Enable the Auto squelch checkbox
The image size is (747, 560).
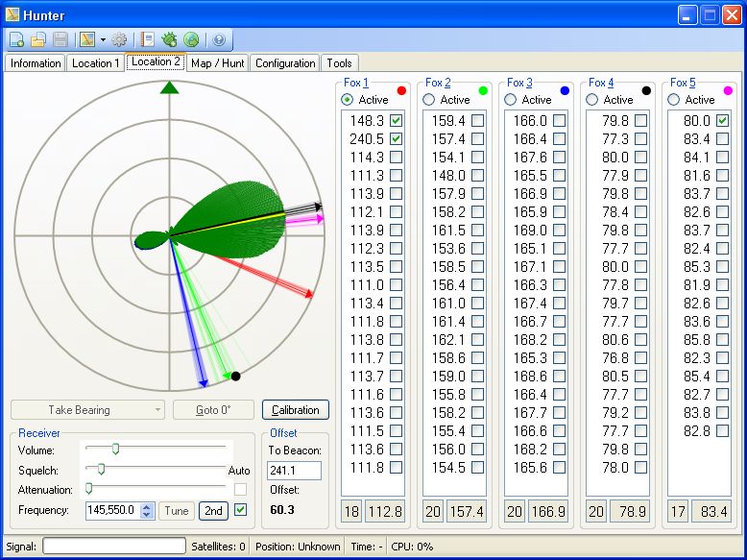point(240,490)
